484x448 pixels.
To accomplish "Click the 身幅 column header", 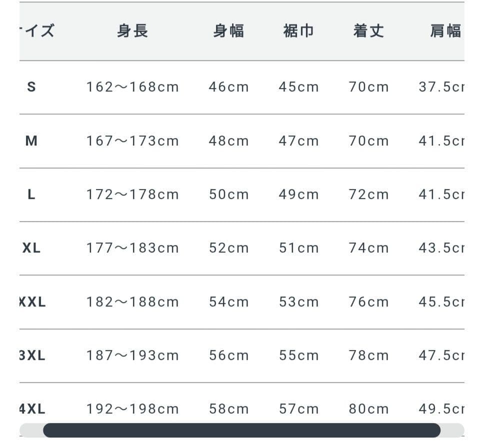I will 228,31.
